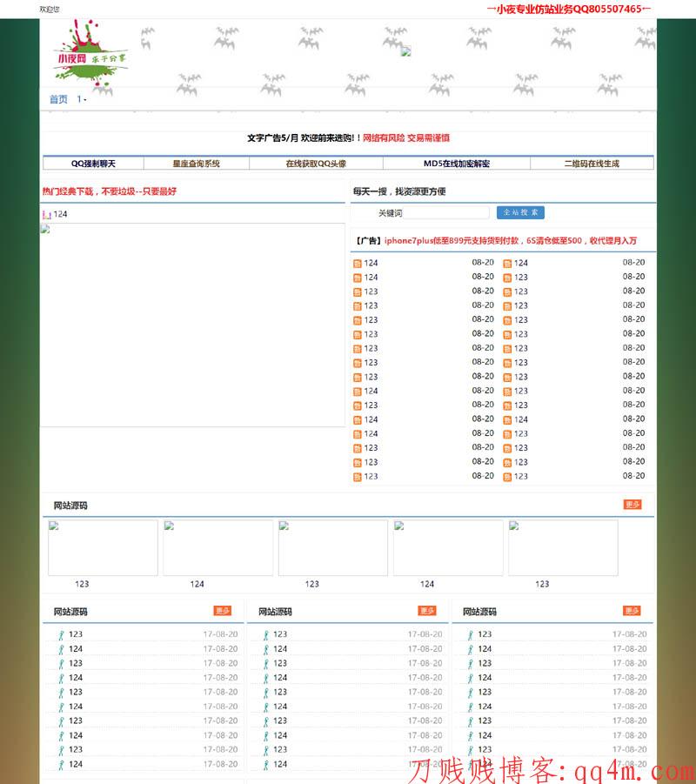696x784 pixels.
Task: Open third row 123 in left news column
Action: 371,291
